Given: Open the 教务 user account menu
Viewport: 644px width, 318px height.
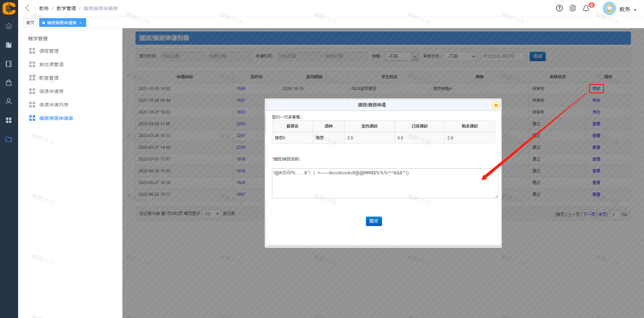Looking at the screenshot, I should tap(627, 9).
